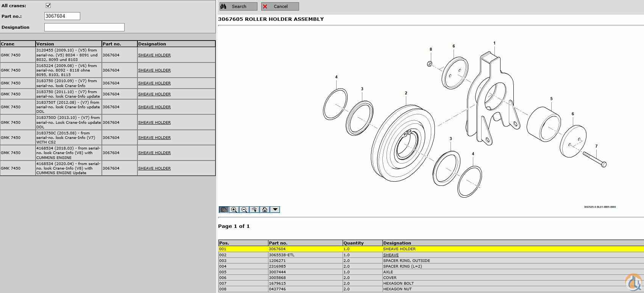Toggle the All cranes checkbox
Image resolution: width=644 pixels, height=293 pixels.
[x=48, y=6]
